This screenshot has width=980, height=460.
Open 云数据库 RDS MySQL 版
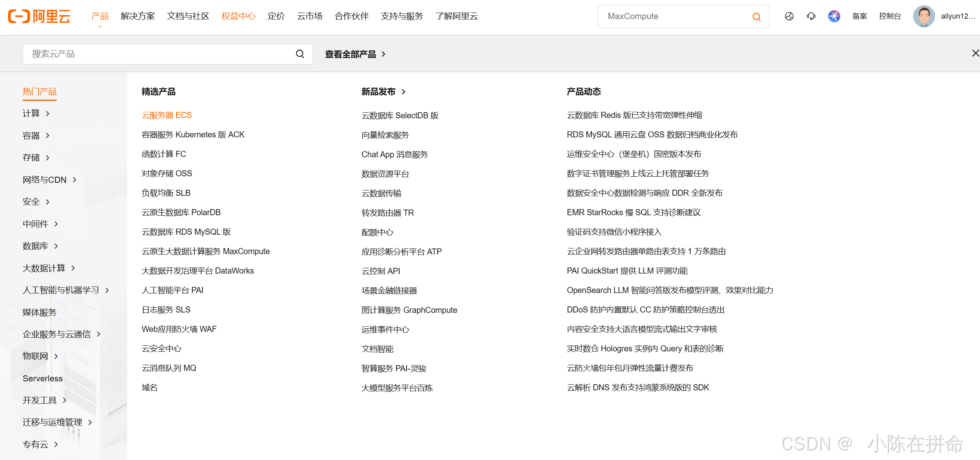(x=186, y=232)
